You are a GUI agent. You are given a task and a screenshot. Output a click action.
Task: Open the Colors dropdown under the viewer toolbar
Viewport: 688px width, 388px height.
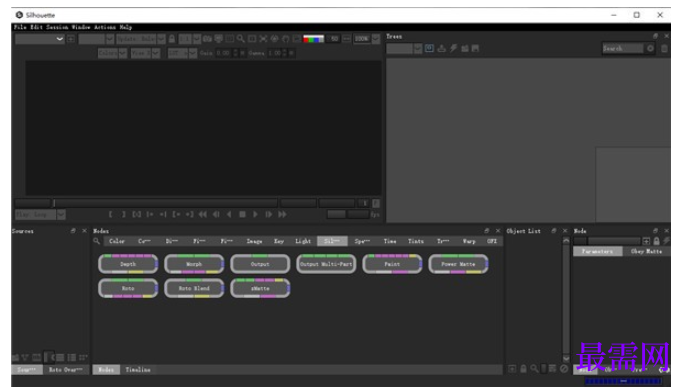pos(112,53)
